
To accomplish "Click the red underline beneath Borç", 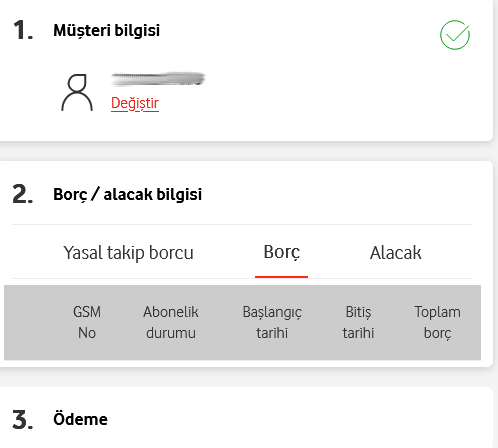I will [281, 277].
